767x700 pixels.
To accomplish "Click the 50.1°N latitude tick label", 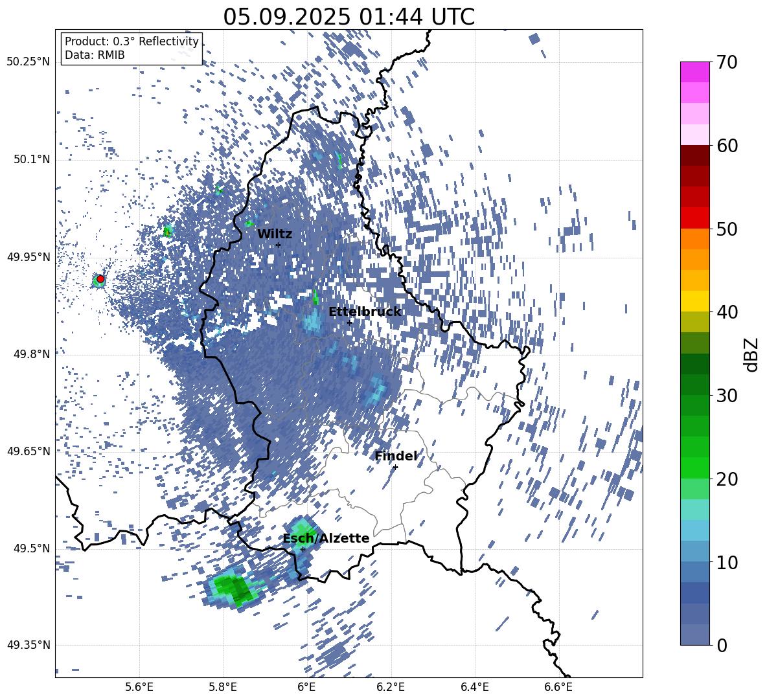I will click(32, 160).
